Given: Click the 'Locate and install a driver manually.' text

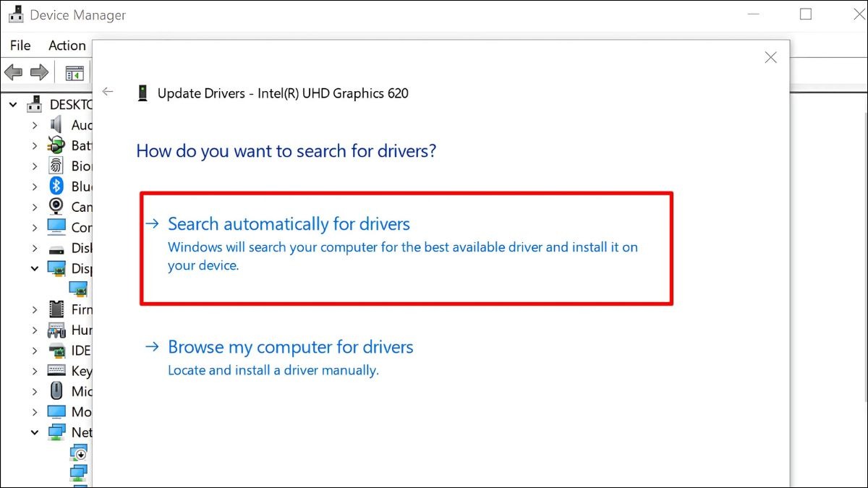Looking at the screenshot, I should [273, 370].
